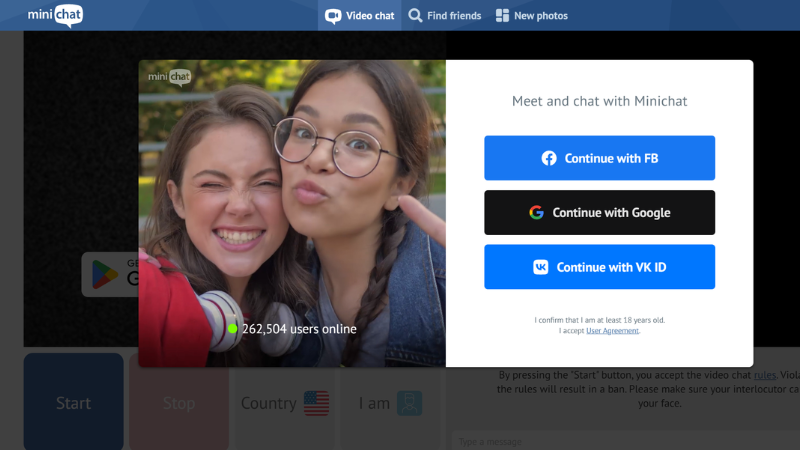The height and width of the screenshot is (450, 800).
Task: Click the green users online indicator
Action: point(232,328)
